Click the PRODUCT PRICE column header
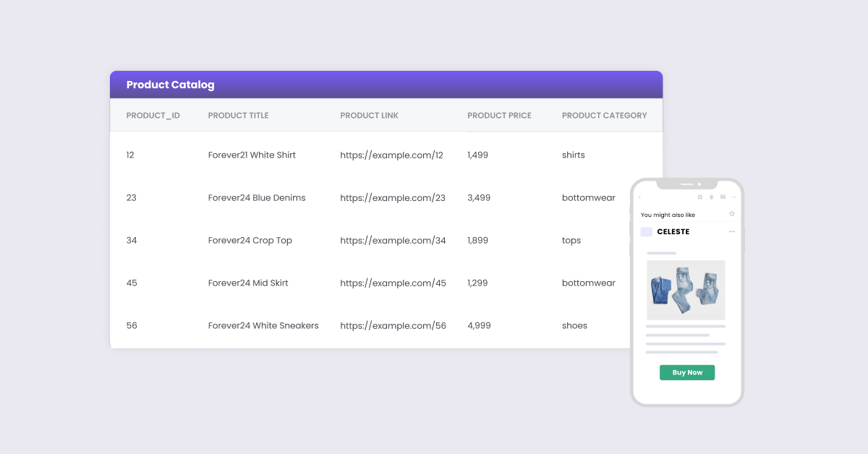 click(499, 115)
